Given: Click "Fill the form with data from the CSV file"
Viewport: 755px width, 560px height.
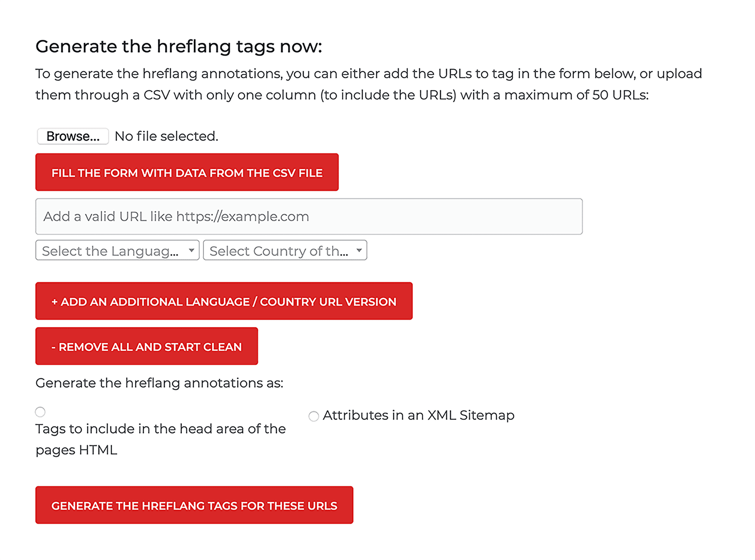Looking at the screenshot, I should pyautogui.click(x=187, y=172).
